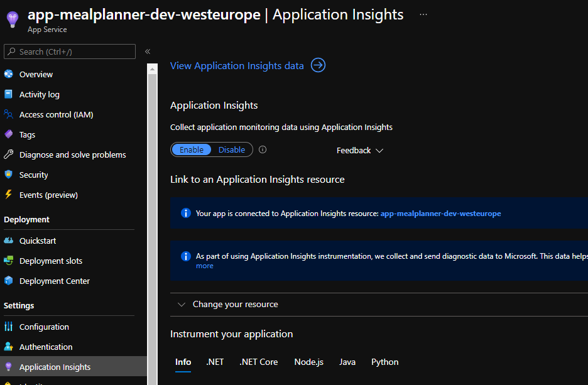Click the Authentication user icon
This screenshot has height=385, width=588.
point(8,347)
